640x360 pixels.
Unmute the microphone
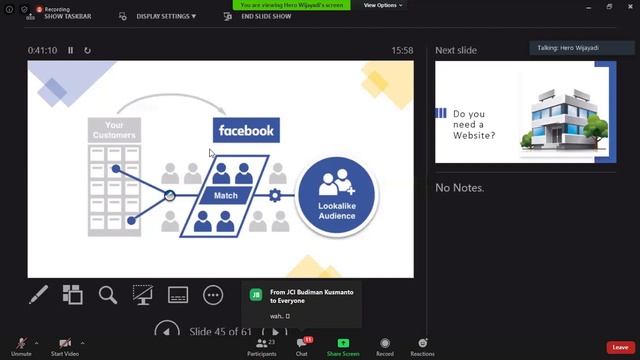click(21, 347)
